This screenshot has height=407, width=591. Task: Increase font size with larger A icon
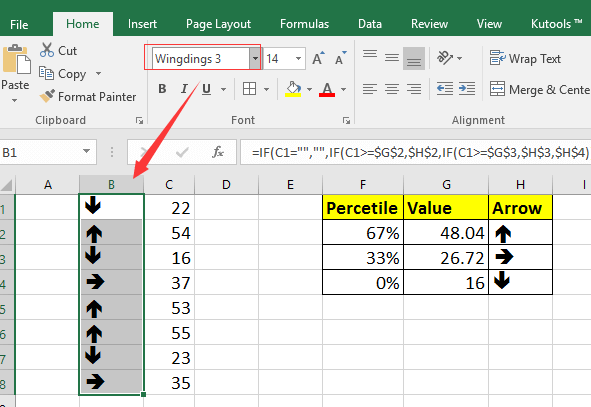click(318, 58)
